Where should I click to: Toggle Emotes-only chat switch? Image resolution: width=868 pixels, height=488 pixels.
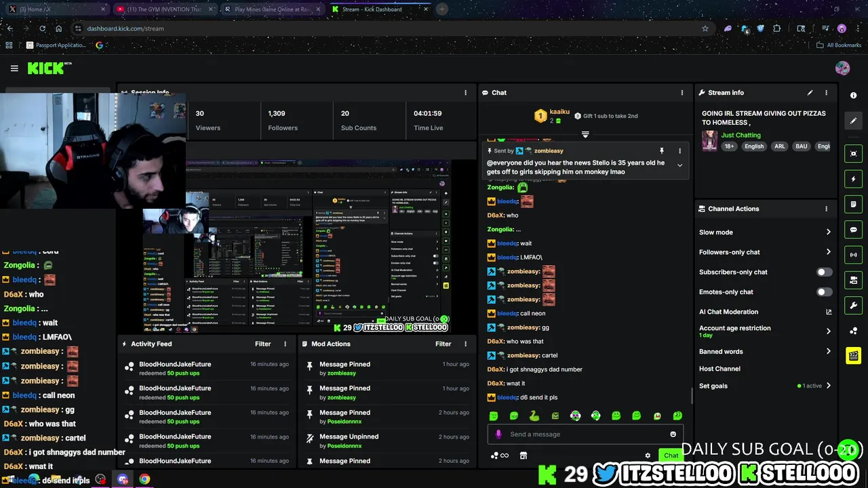pyautogui.click(x=824, y=292)
